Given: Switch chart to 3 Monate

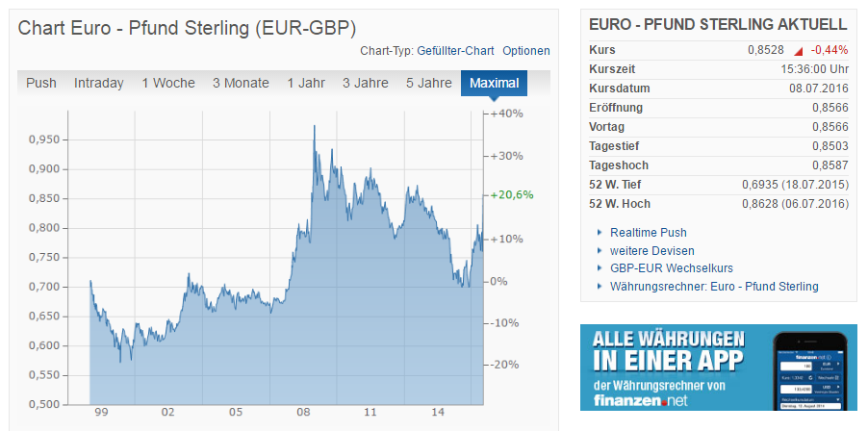Looking at the screenshot, I should click(x=241, y=83).
